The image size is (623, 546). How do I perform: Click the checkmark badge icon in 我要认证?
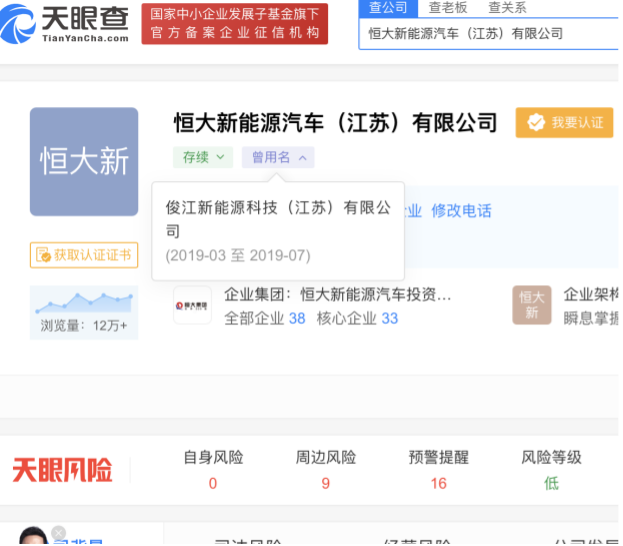pyautogui.click(x=536, y=122)
